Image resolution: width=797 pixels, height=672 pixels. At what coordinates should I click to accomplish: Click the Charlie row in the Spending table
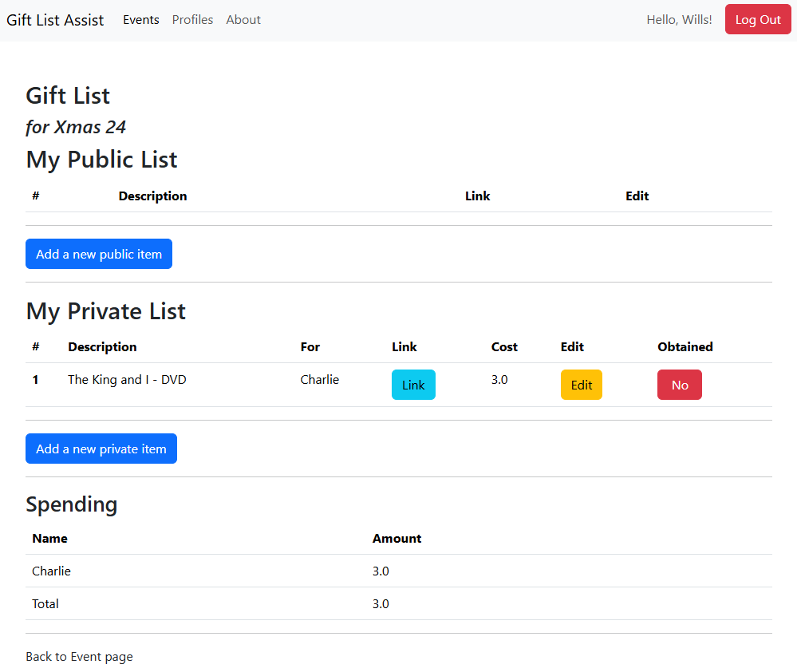pyautogui.click(x=51, y=571)
